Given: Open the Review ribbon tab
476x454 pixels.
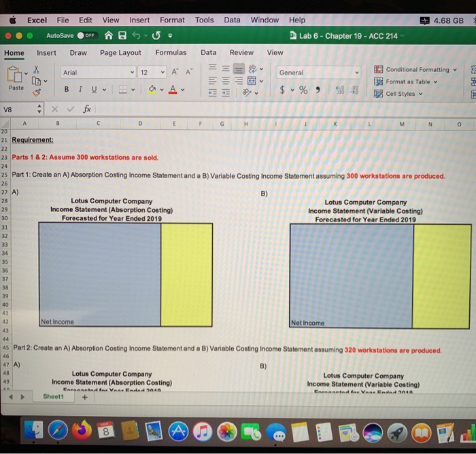Looking at the screenshot, I should [x=241, y=52].
